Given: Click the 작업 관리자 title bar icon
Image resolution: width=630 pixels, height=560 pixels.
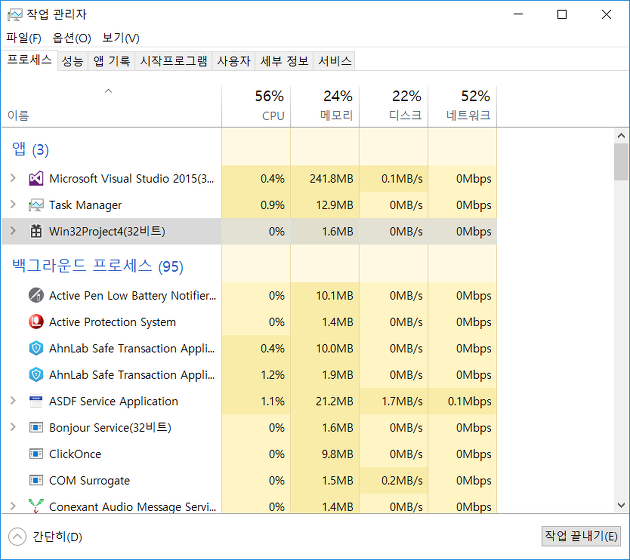Looking at the screenshot, I should coord(14,15).
